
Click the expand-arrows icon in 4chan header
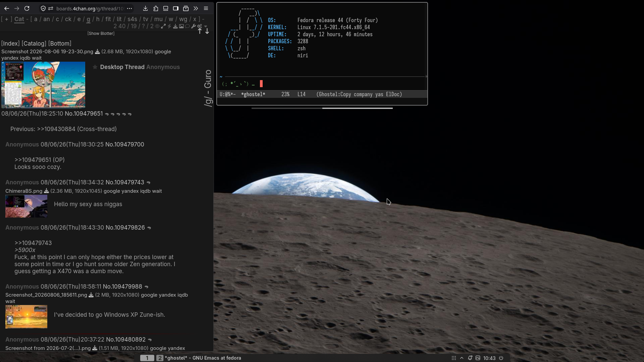[x=163, y=26]
